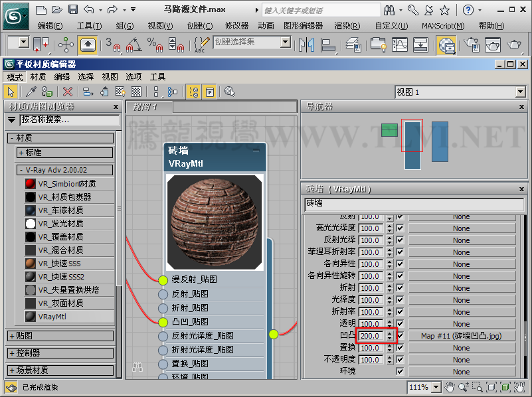Click the None button for 透明 map
This screenshot has width=532, height=397.
pos(461,324)
